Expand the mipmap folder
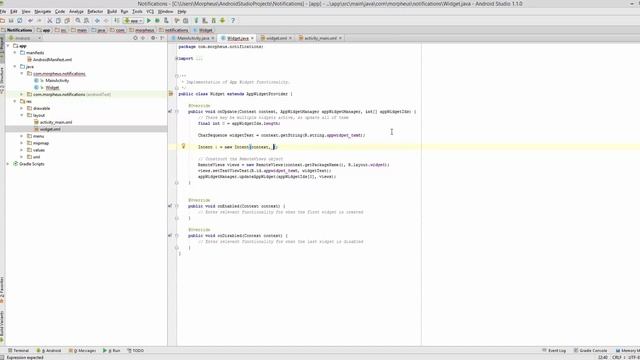 (x=22, y=143)
